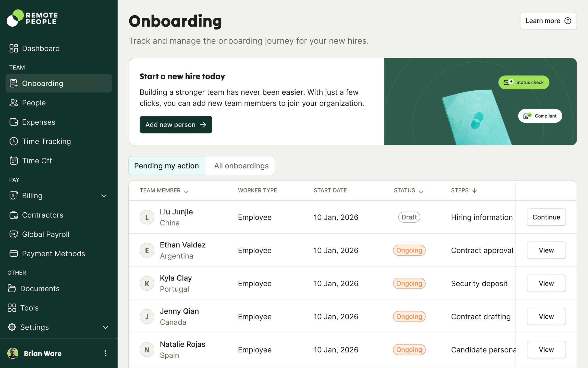Click the Time Off calendar icon
The width and height of the screenshot is (588, 368).
(x=14, y=161)
